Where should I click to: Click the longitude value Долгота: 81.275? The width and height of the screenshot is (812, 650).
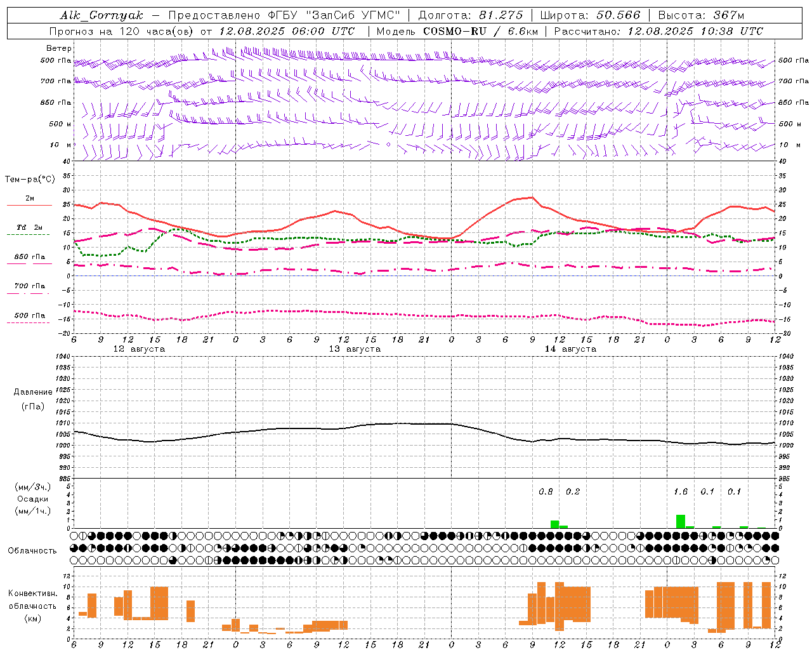[x=471, y=15]
